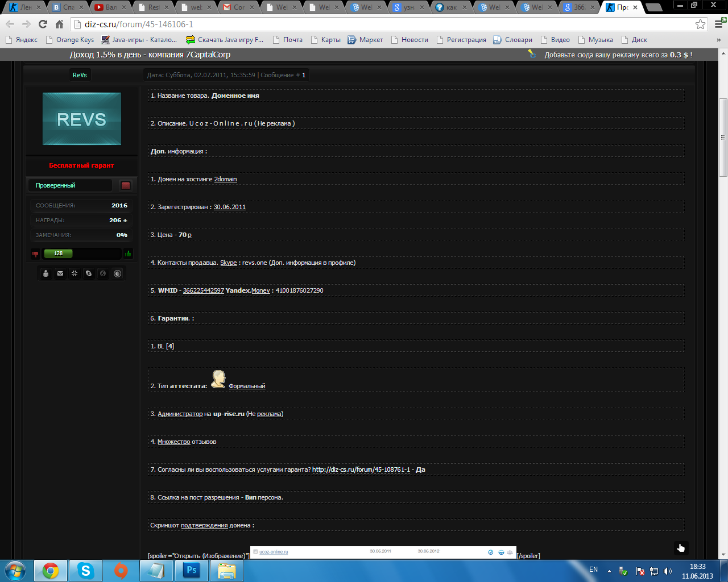Open the WMID 366225442597 link
This screenshot has width=728, height=582.
coord(204,290)
